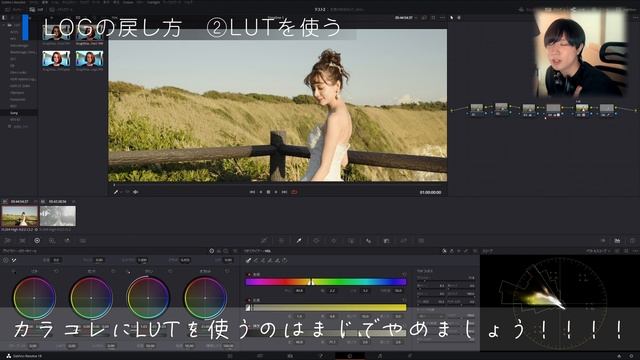Open the Color Warper palette
The image size is (640, 360).
[281, 241]
